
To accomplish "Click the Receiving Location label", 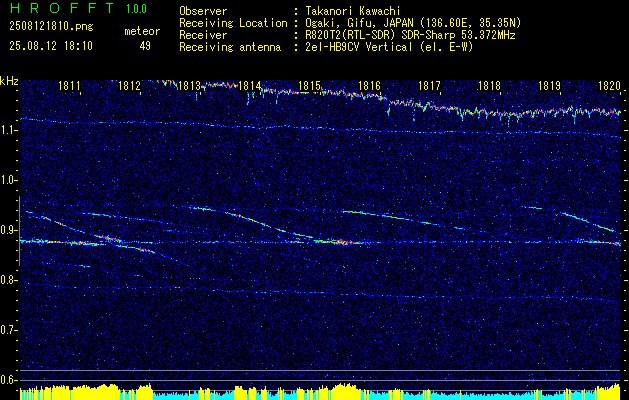I will point(233,23).
